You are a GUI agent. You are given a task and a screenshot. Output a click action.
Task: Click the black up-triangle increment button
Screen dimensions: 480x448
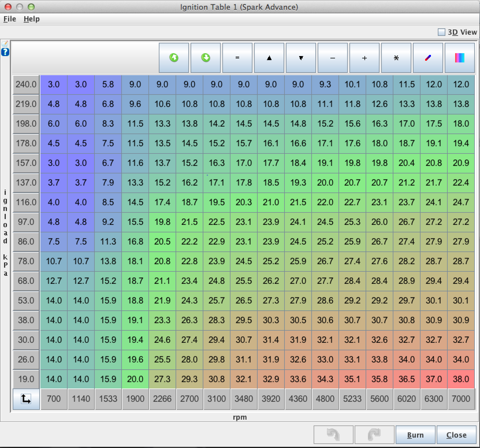(x=269, y=58)
